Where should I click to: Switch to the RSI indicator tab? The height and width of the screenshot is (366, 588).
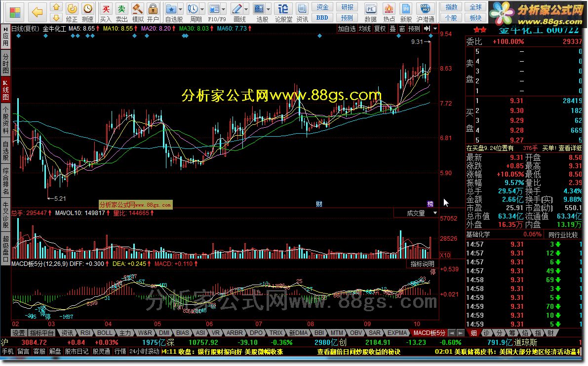(85, 332)
